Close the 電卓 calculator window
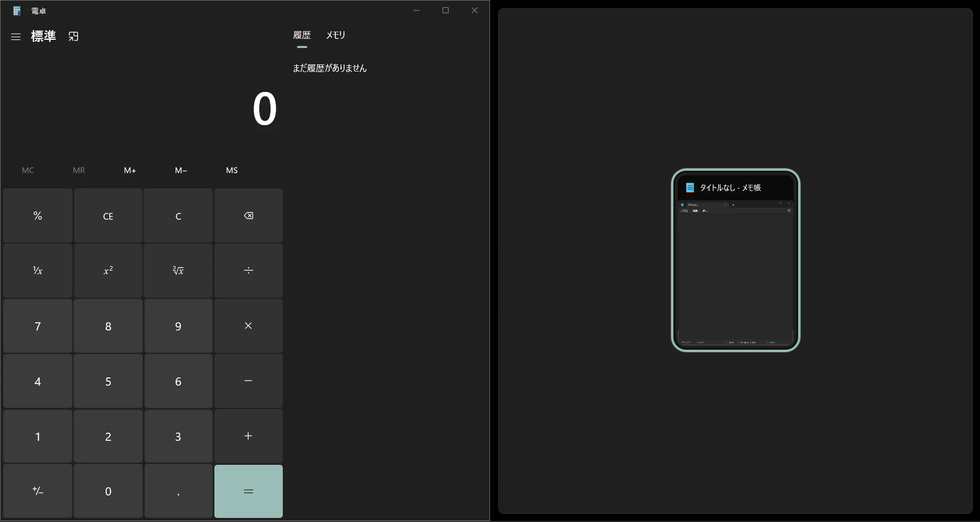Image resolution: width=980 pixels, height=522 pixels. tap(475, 10)
